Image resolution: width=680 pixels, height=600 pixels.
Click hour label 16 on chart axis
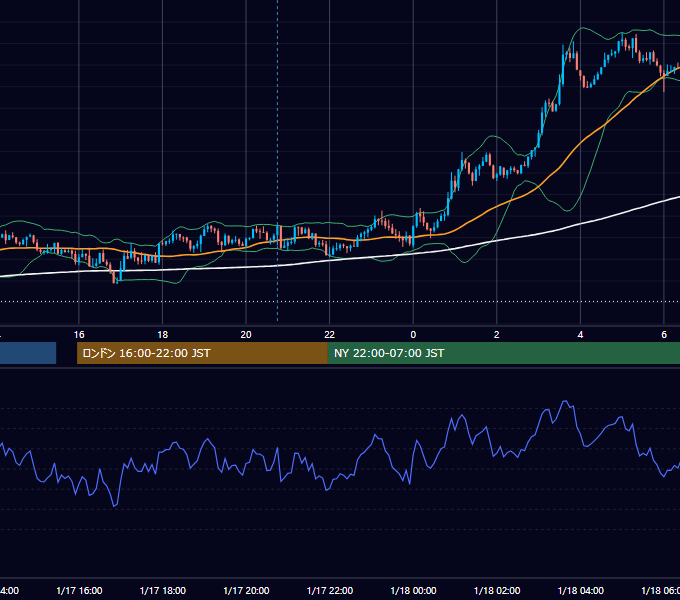coord(79,334)
